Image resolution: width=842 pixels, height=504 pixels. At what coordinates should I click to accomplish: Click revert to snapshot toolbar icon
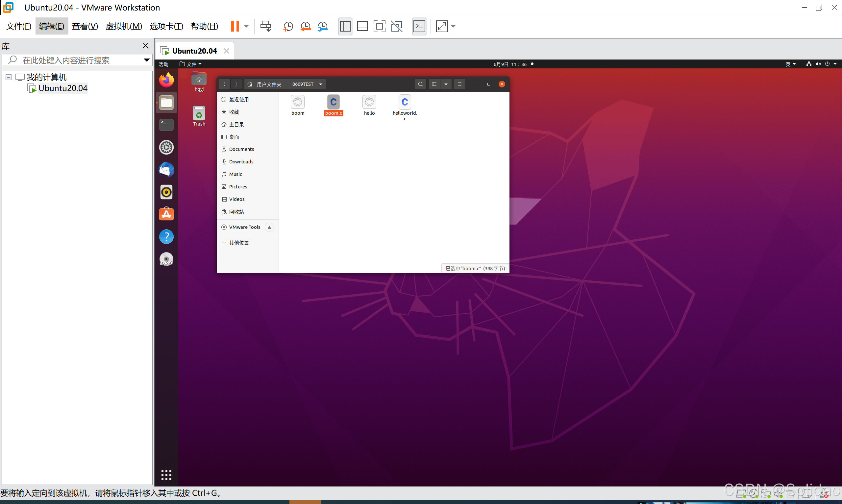coord(305,26)
